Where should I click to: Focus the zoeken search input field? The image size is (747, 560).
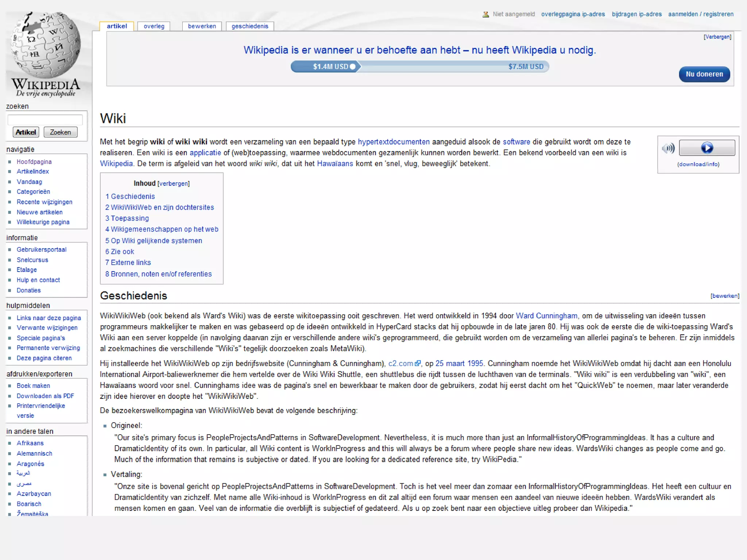[45, 120]
